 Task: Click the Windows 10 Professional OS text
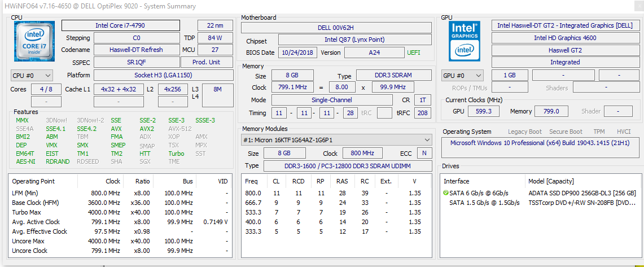click(x=540, y=143)
